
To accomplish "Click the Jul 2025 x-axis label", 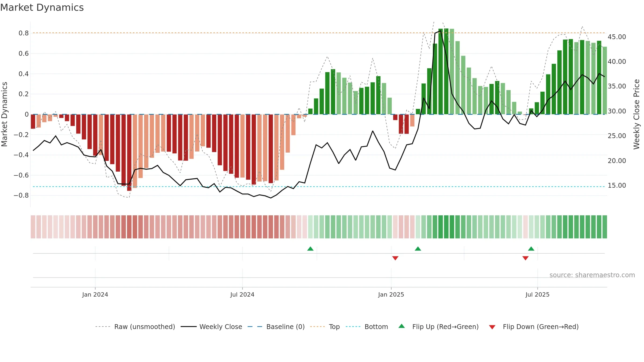I will coord(537,295).
